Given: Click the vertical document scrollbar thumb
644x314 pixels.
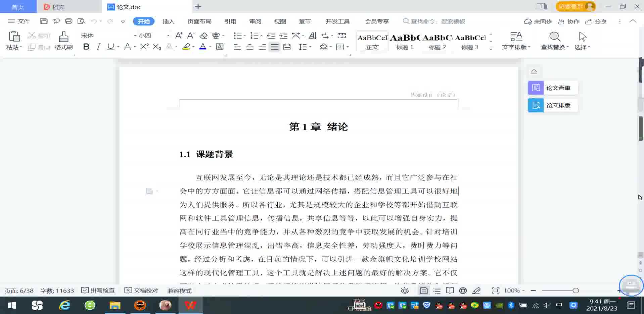Looking at the screenshot, I should (641, 128).
